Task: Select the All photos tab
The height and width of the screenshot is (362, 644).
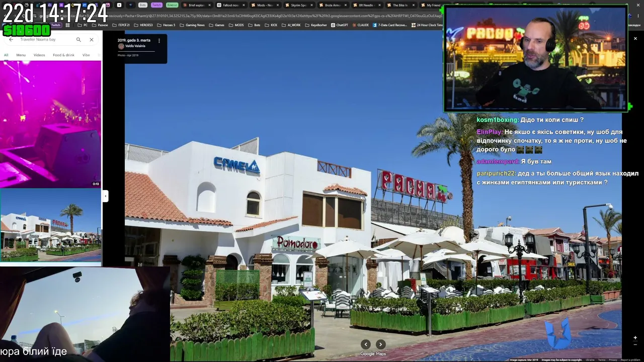Action: point(6,55)
